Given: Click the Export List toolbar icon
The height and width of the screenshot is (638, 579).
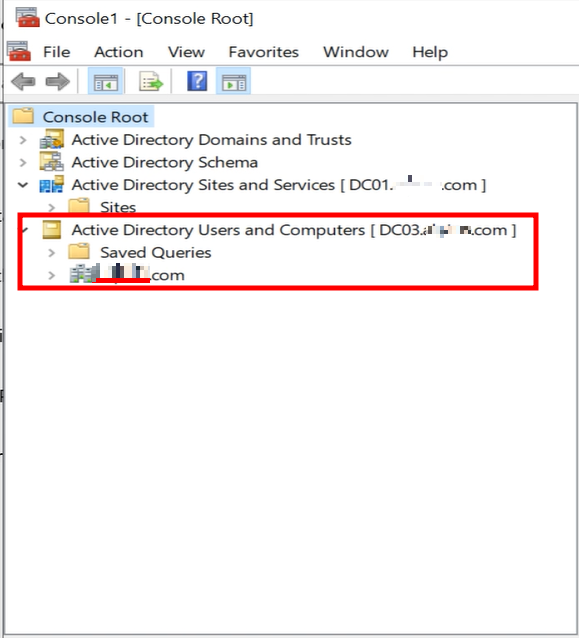Looking at the screenshot, I should coord(151,81).
